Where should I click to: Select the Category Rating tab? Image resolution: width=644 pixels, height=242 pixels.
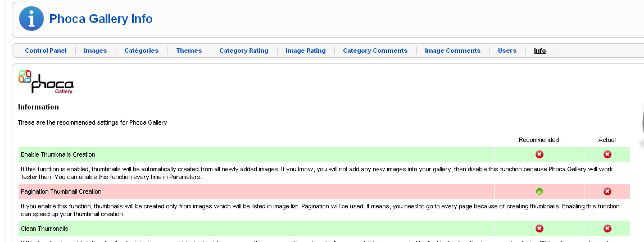[x=243, y=51]
